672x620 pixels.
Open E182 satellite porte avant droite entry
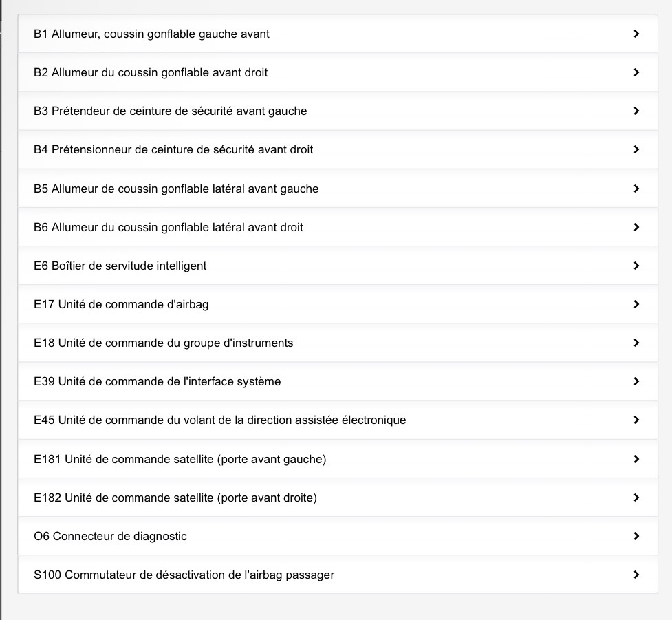coord(175,498)
